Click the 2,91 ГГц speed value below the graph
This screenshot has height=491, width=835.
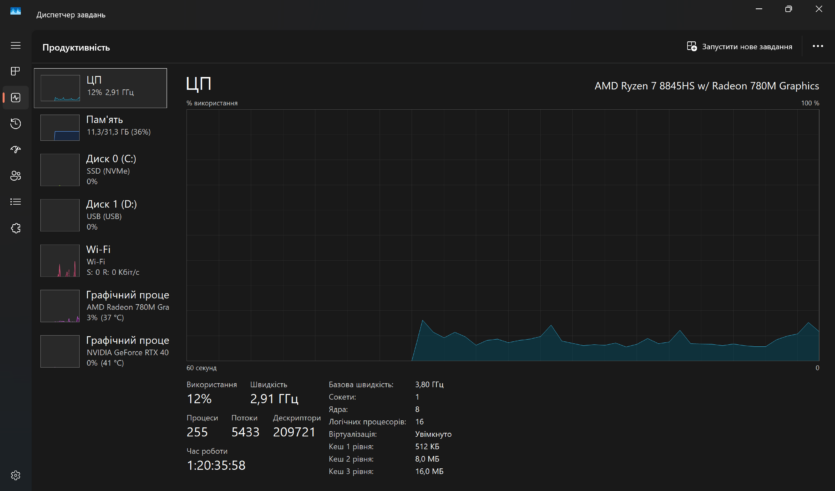click(274, 399)
